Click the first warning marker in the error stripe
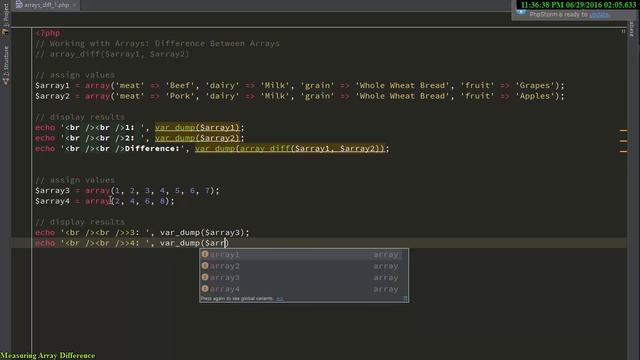640x360 pixels. (623, 131)
